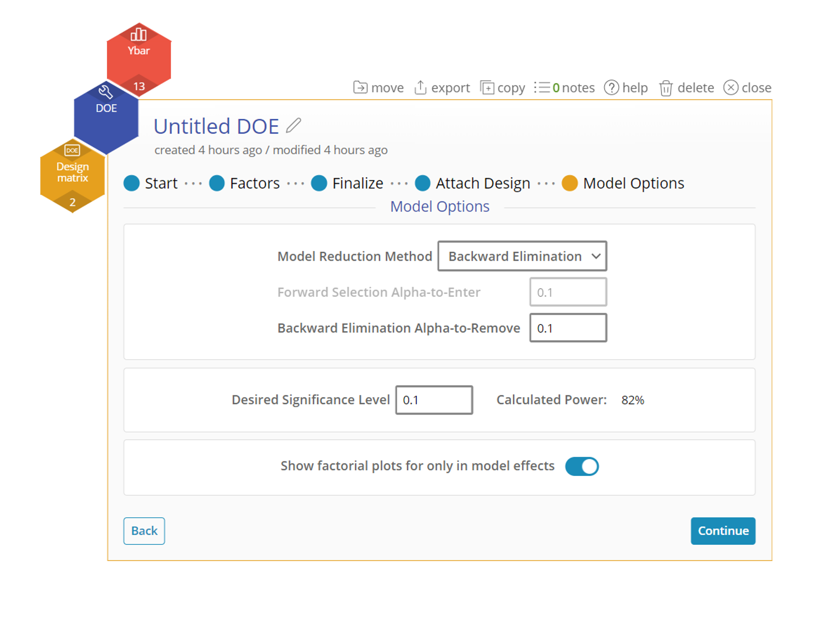Image resolution: width=840 pixels, height=619 pixels.
Task: Click the copy icon
Action: (487, 88)
